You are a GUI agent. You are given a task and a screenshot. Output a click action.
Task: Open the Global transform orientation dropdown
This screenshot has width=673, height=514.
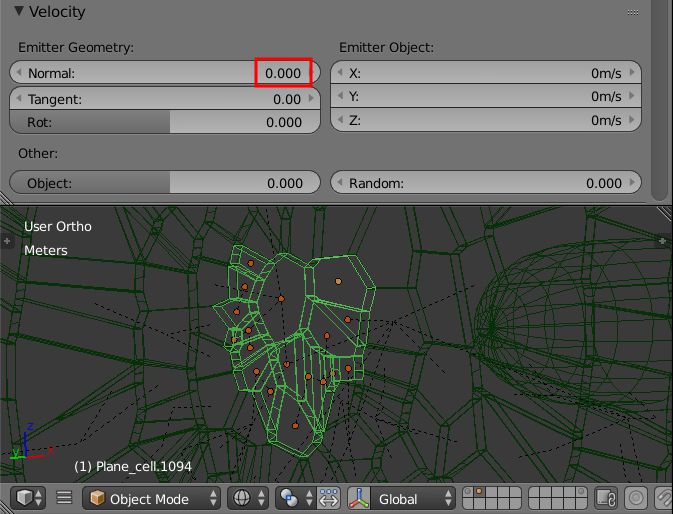tap(412, 498)
